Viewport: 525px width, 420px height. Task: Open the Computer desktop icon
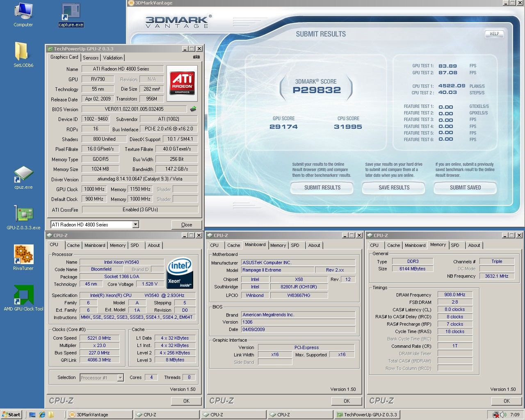point(23,15)
